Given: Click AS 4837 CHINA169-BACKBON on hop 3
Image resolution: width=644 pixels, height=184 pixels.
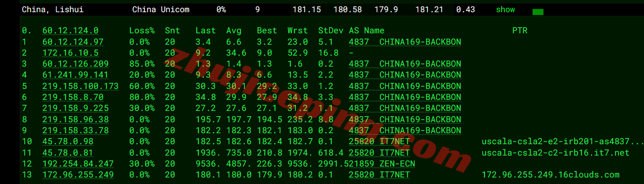Looking at the screenshot, I should 405,64.
